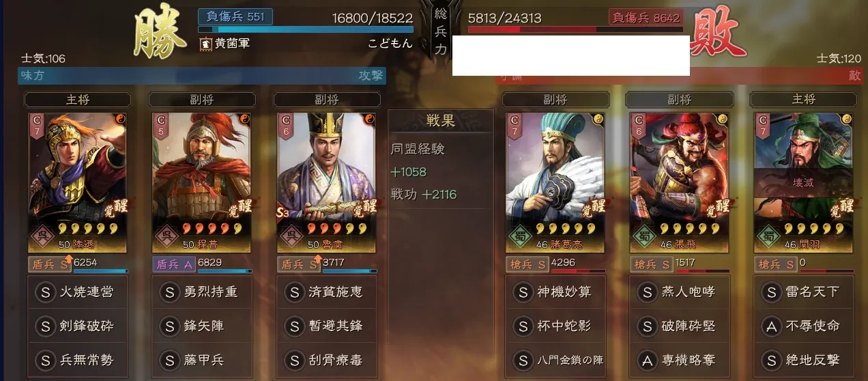868x381 pixels.
Task: Click the 黄菌軍 alliance flag icon
Action: 205,44
